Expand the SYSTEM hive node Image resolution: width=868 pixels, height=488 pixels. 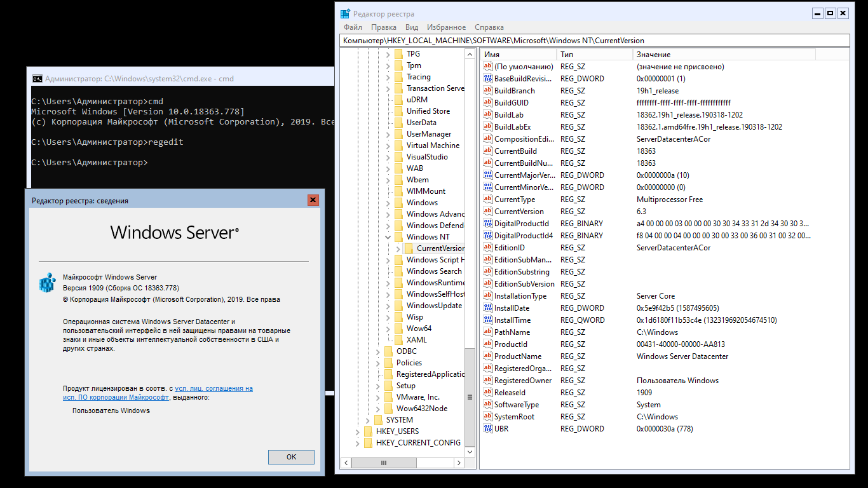coord(368,420)
